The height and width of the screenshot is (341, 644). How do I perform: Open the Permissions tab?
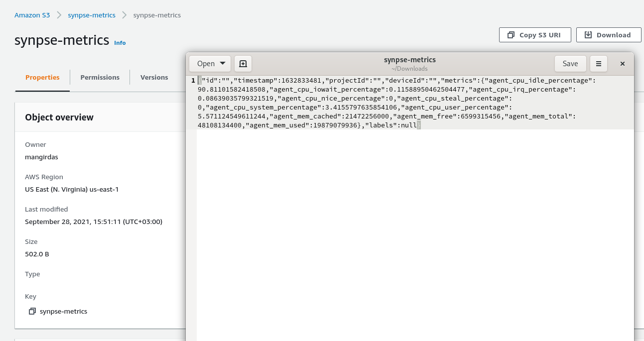pyautogui.click(x=100, y=77)
